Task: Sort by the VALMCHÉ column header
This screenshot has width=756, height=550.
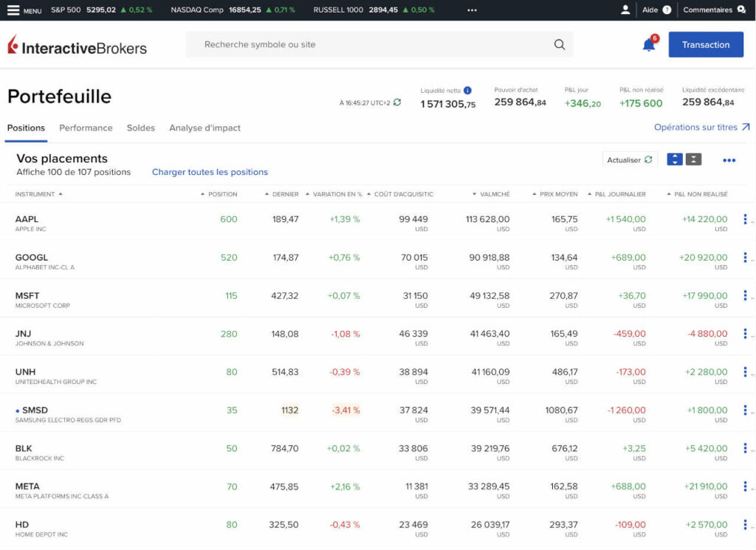Action: [491, 194]
